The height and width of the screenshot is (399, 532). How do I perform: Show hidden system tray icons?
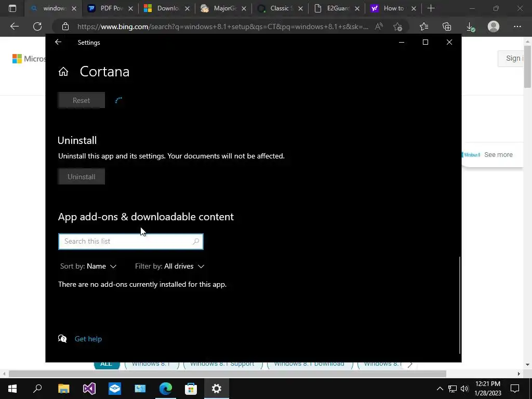(x=440, y=389)
